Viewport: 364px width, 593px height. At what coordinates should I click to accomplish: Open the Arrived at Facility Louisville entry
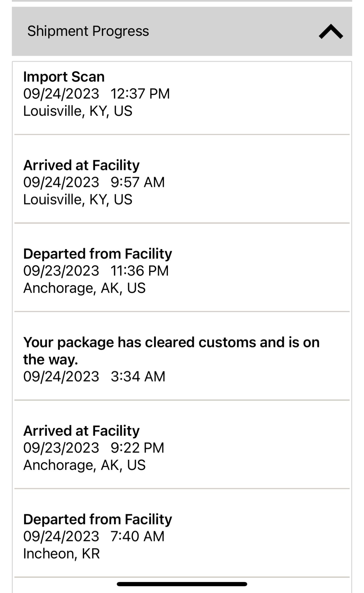point(81,165)
